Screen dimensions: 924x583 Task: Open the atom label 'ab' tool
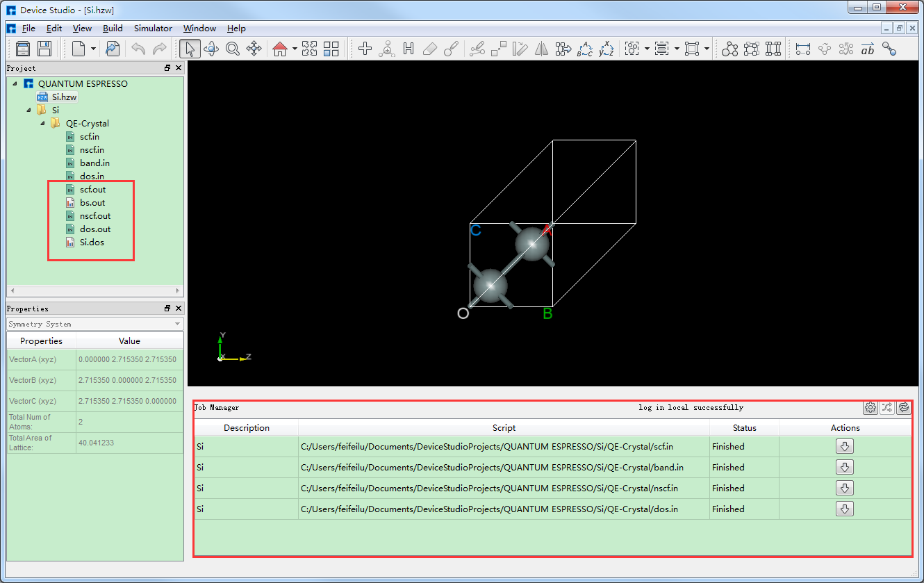point(867,49)
